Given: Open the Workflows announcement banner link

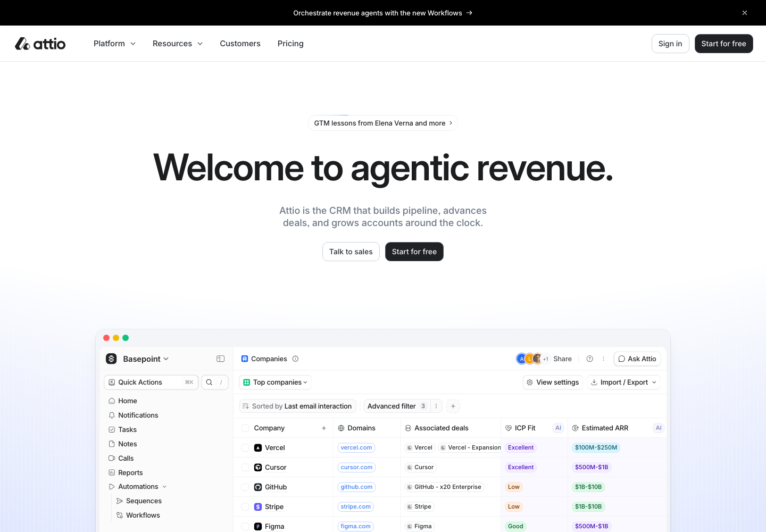Looking at the screenshot, I should 383,13.
